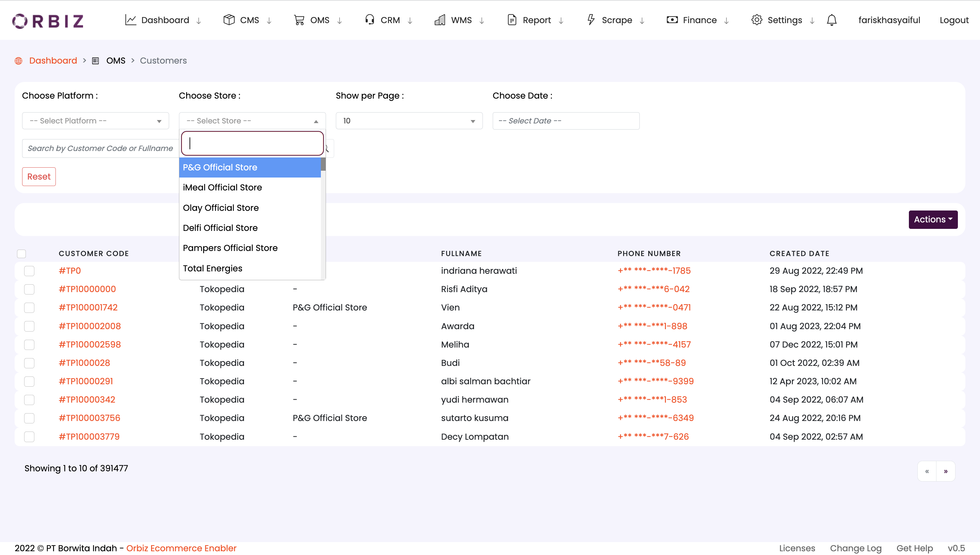Click phone number ending in 0471

[654, 308]
